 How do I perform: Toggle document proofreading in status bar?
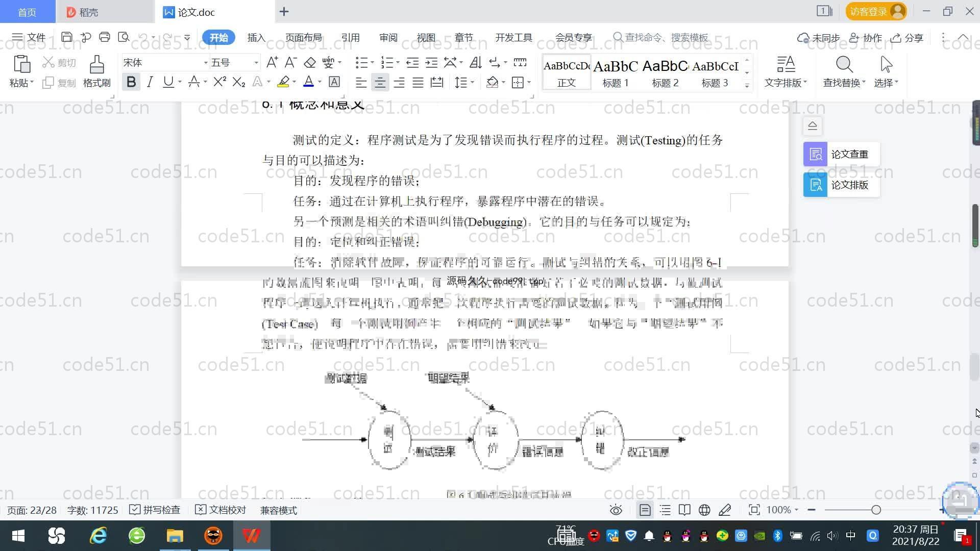pyautogui.click(x=221, y=510)
